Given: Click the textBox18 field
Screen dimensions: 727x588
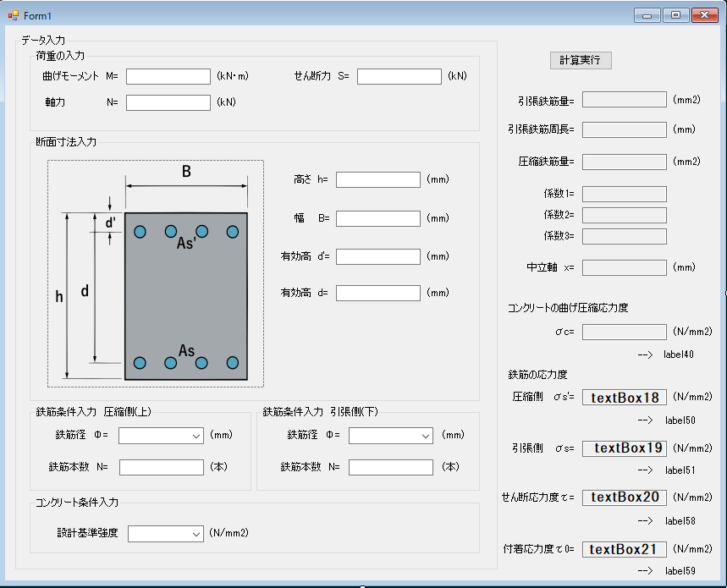Looking at the screenshot, I should coord(625,398).
